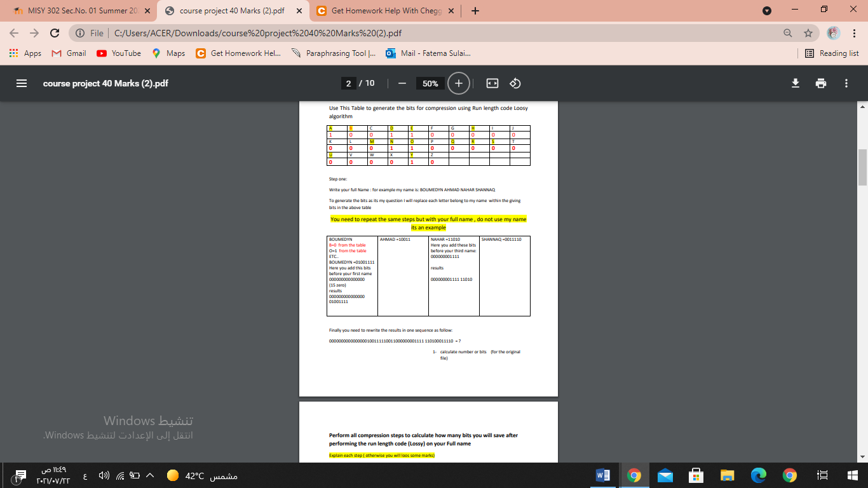Open the PDF document menu panel
Viewport: 868px width, 488px height.
point(21,83)
